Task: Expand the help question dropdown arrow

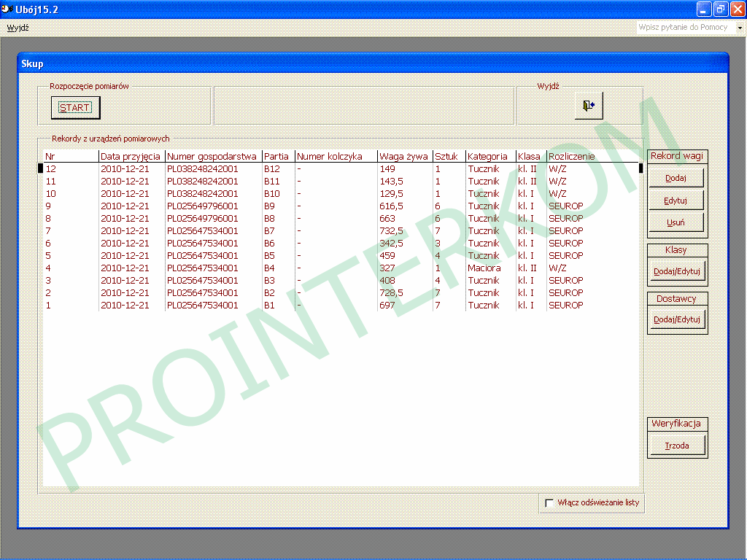Action: tap(740, 28)
